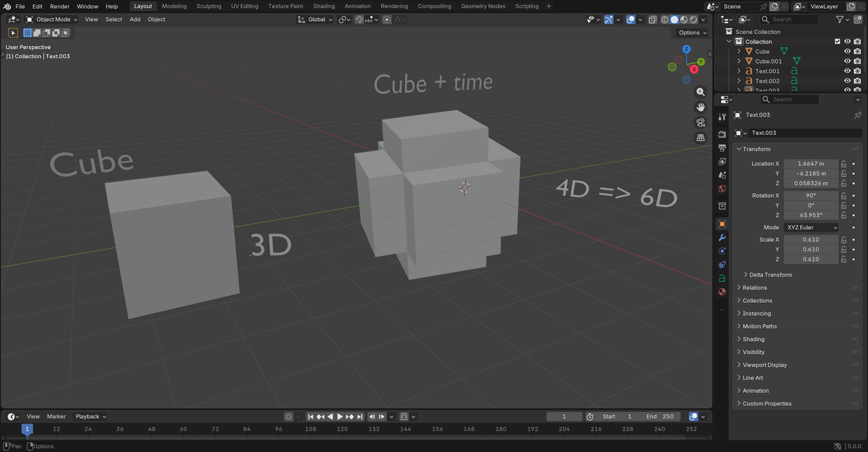Image resolution: width=868 pixels, height=452 pixels.
Task: Open the Collection properties tab
Action: click(722, 206)
